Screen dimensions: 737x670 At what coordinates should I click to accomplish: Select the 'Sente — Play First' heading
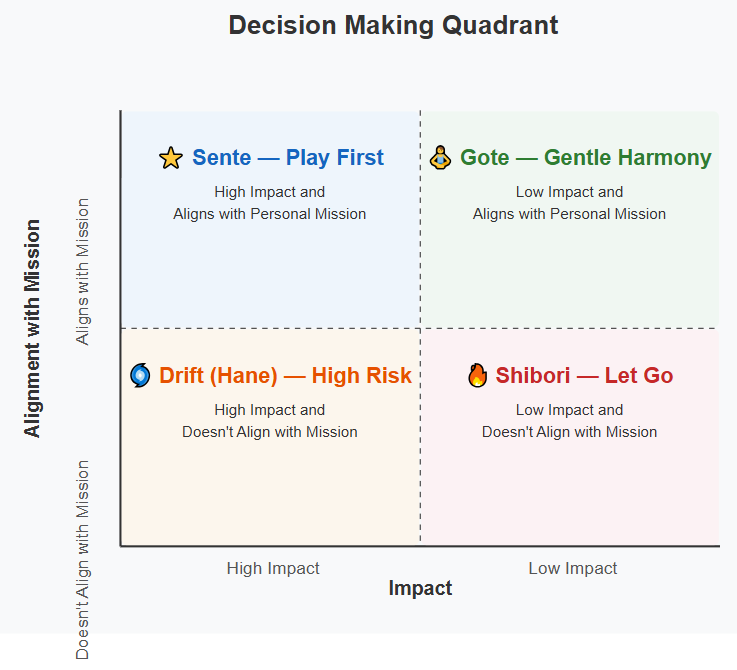click(x=287, y=158)
